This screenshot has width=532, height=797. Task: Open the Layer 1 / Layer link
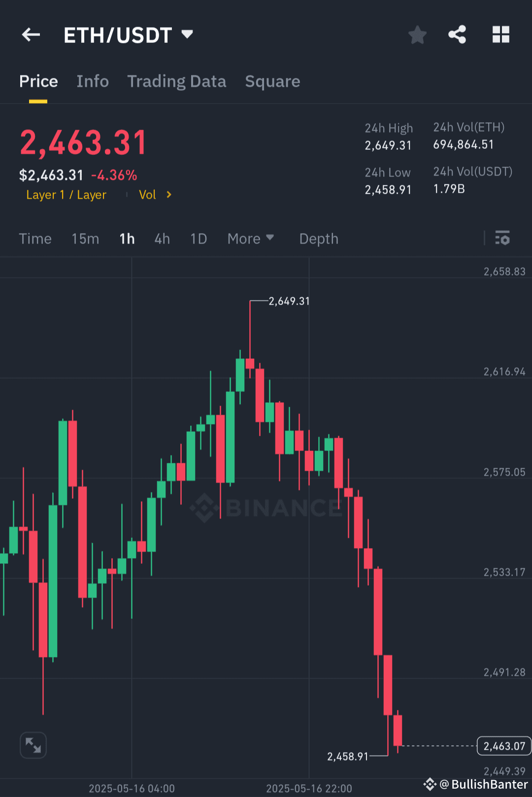66,195
